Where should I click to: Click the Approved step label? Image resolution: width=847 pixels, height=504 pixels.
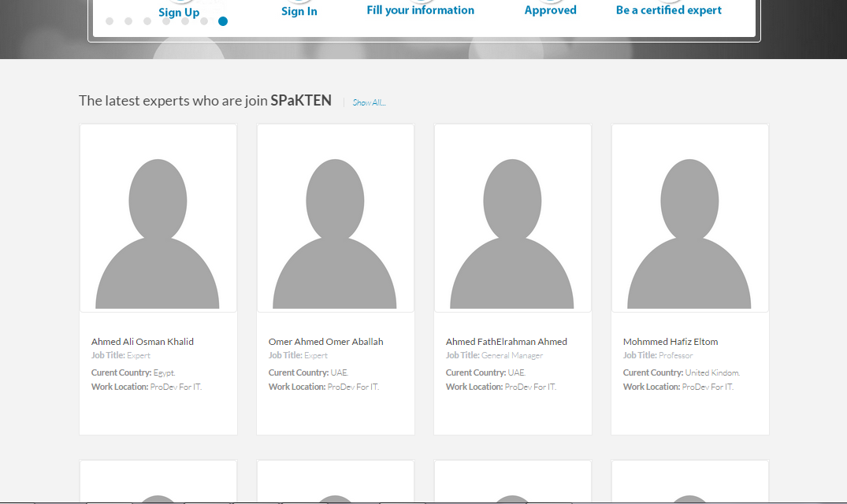coord(550,10)
